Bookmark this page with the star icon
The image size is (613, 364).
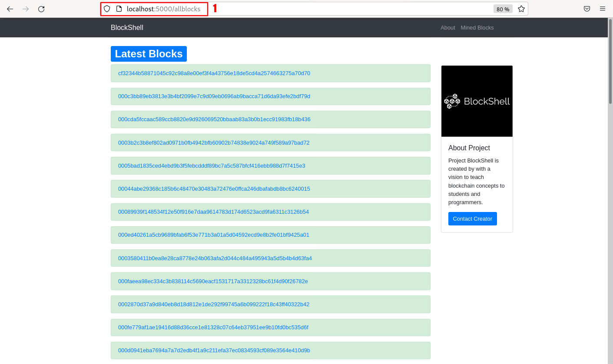521,9
